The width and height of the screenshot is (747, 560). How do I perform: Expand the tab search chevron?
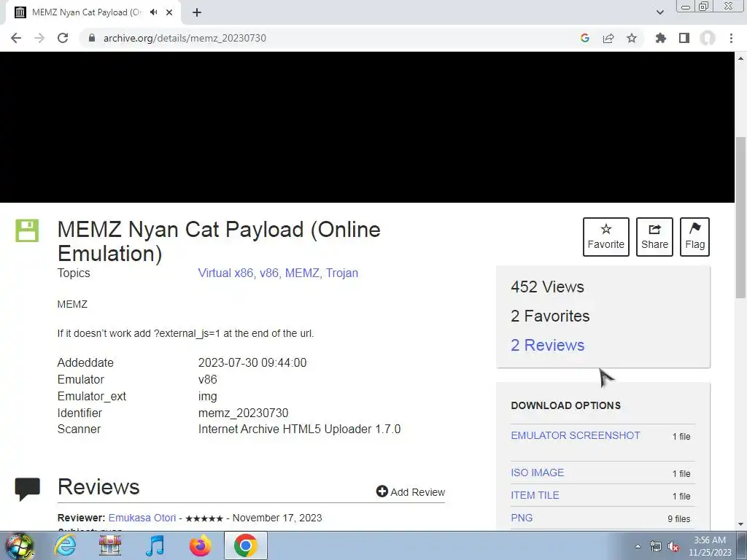pos(659,12)
